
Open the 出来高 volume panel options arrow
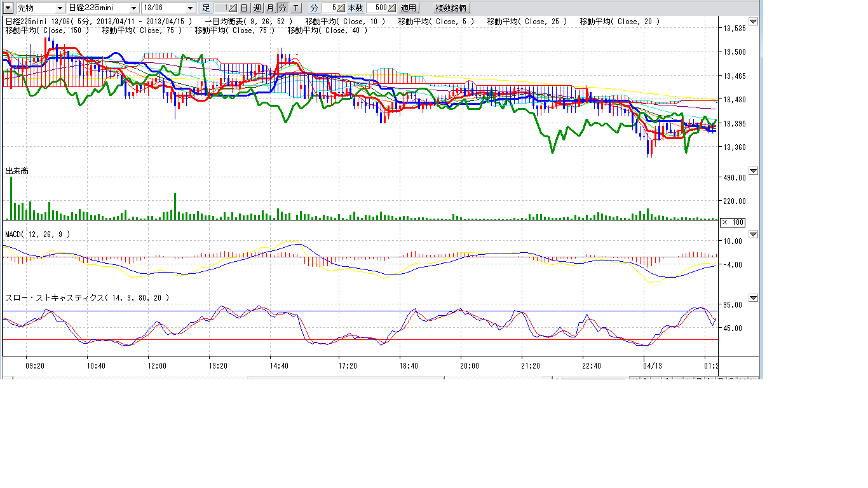pos(753,171)
